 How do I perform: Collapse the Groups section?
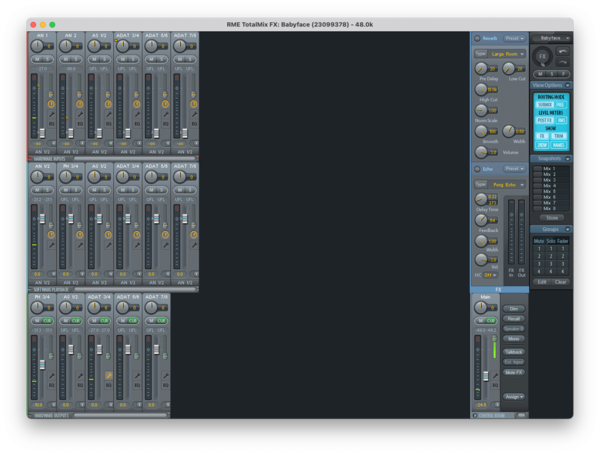[x=567, y=229]
